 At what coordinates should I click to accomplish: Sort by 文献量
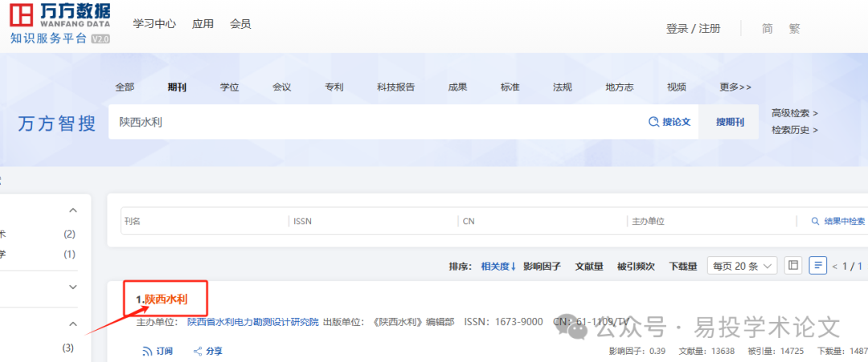[589, 266]
